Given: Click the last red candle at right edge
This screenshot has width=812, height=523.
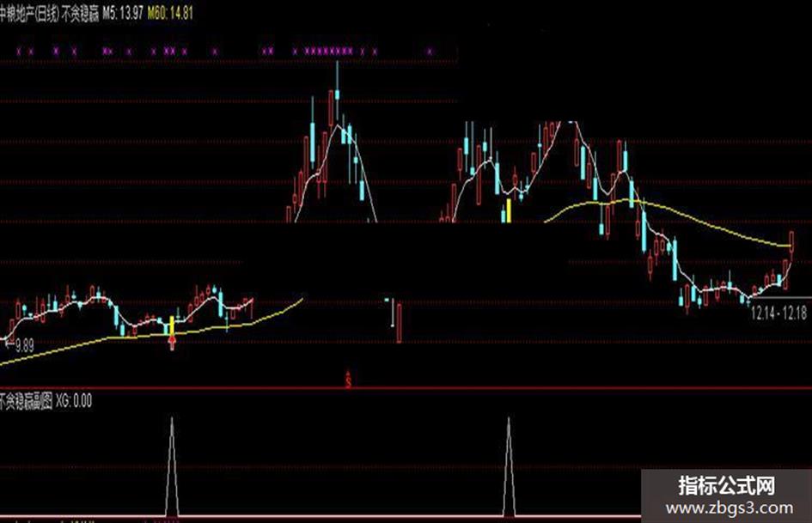Looking at the screenshot, I should point(791,242).
